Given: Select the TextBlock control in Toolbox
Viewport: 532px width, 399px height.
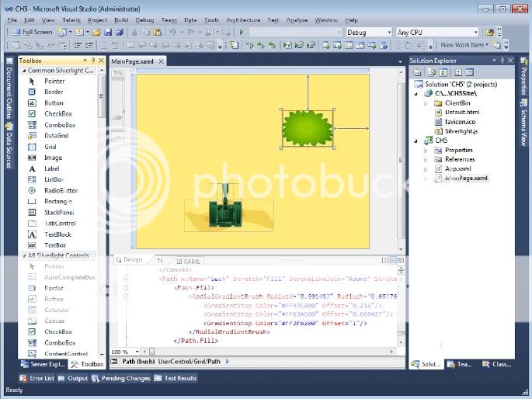Looking at the screenshot, I should (x=57, y=234).
